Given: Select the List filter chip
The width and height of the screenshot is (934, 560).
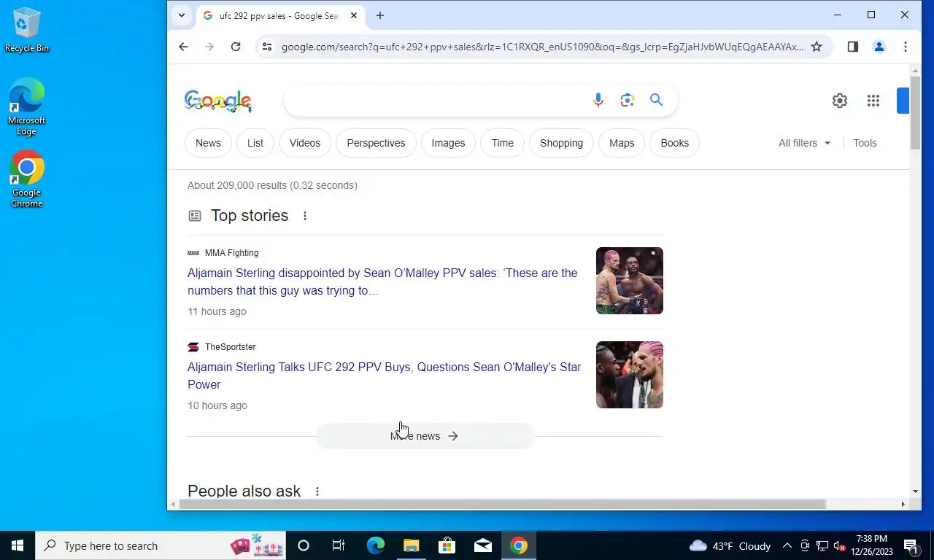Looking at the screenshot, I should (255, 143).
